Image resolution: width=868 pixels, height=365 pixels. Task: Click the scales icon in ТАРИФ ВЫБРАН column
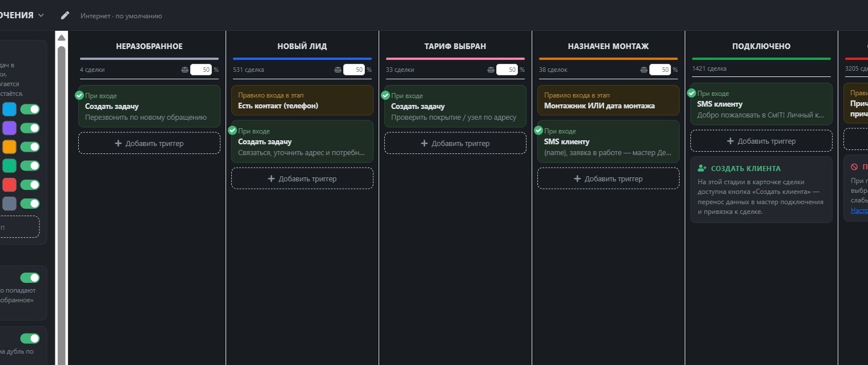tap(491, 70)
